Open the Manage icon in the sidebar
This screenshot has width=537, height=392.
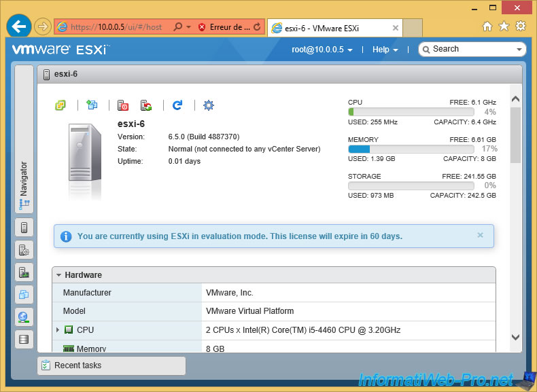(x=24, y=250)
